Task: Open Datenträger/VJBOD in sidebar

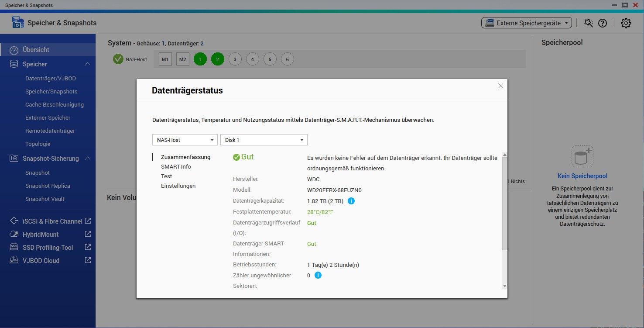Action: click(51, 79)
